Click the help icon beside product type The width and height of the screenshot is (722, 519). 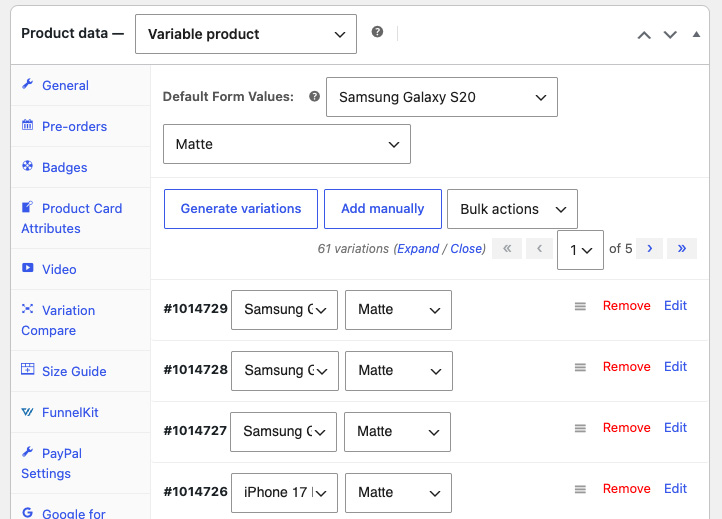click(x=377, y=32)
